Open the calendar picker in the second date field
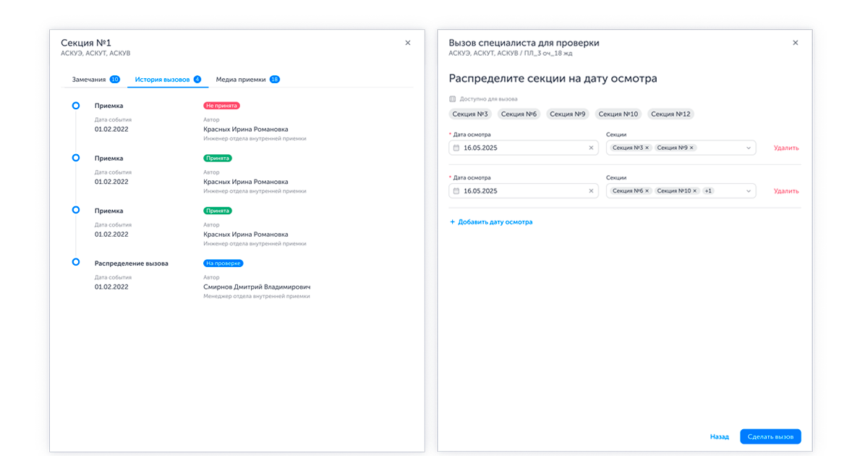The width and height of the screenshot is (868, 456). (457, 190)
